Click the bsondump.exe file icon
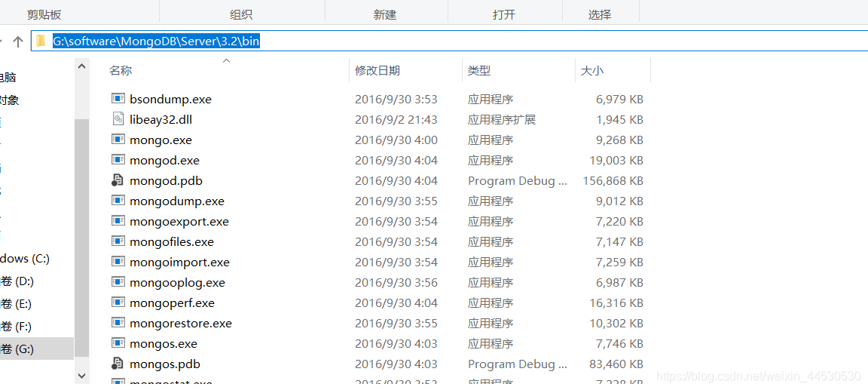 coord(118,99)
